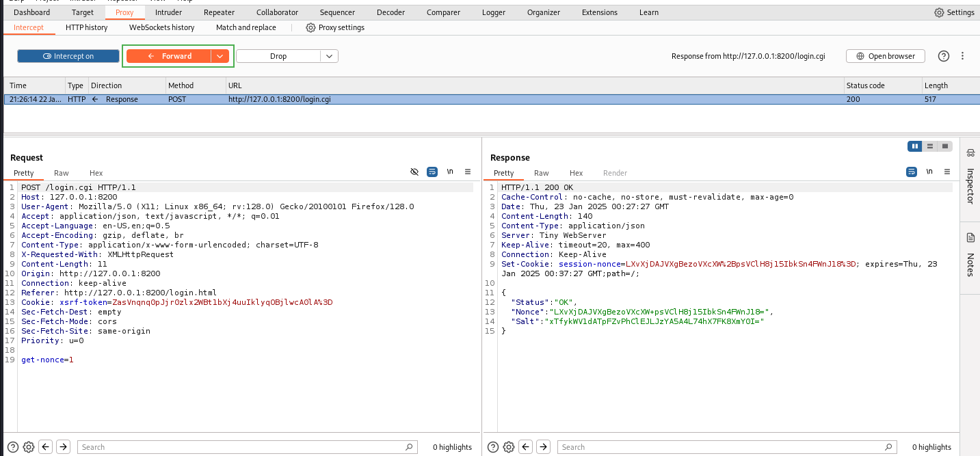Go to previous search match in Response
The image size is (980, 456).
click(x=526, y=447)
